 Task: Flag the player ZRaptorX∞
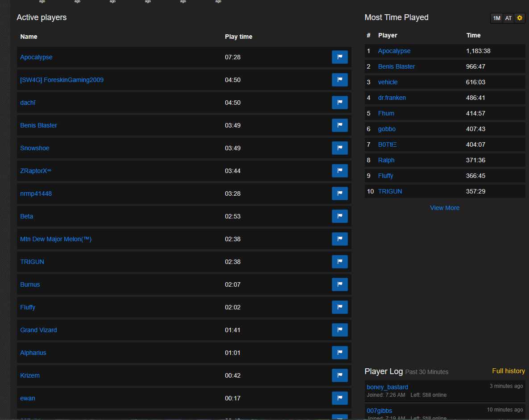tap(340, 171)
